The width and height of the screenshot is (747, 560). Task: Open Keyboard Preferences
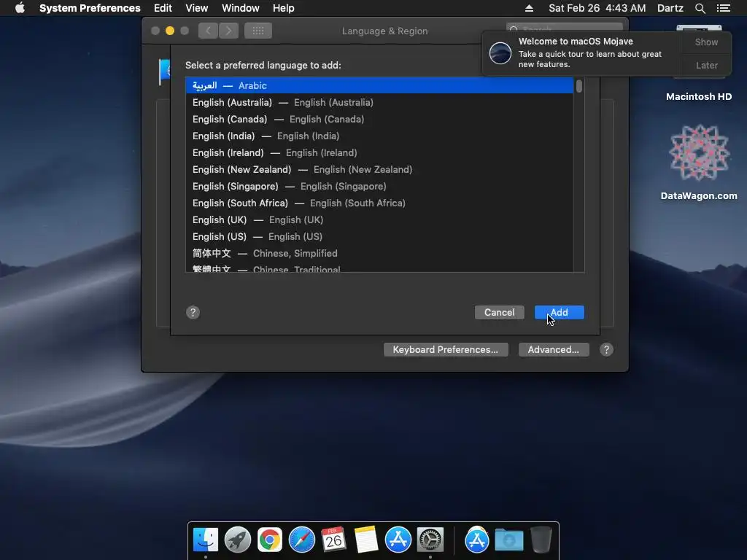pyautogui.click(x=446, y=349)
